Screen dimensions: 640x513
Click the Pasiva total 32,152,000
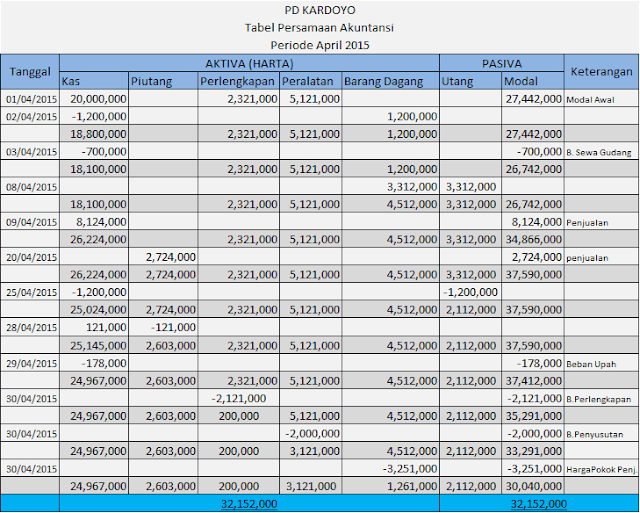(x=539, y=504)
